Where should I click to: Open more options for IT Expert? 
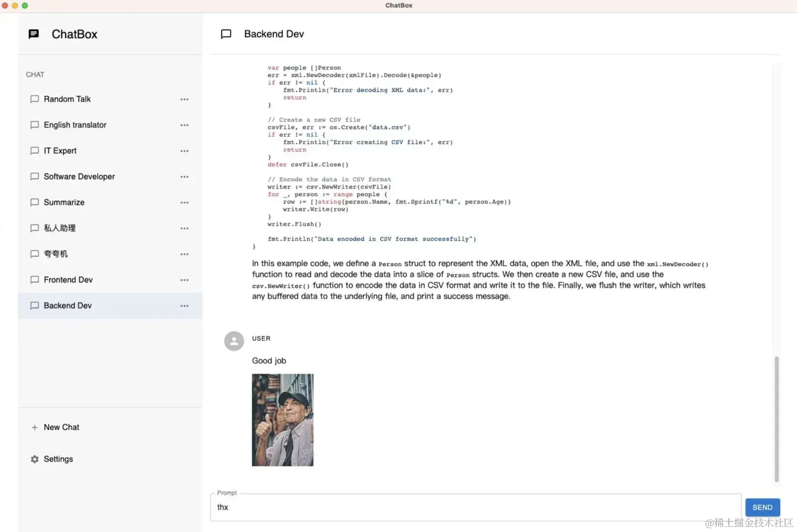coord(184,151)
